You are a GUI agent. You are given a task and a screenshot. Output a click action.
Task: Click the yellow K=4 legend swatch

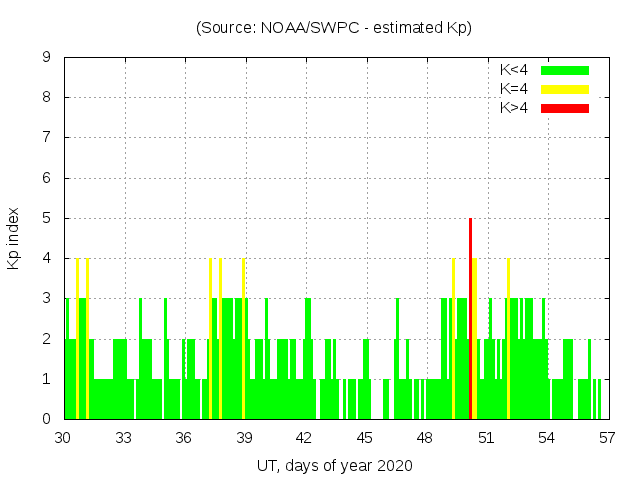click(x=565, y=89)
